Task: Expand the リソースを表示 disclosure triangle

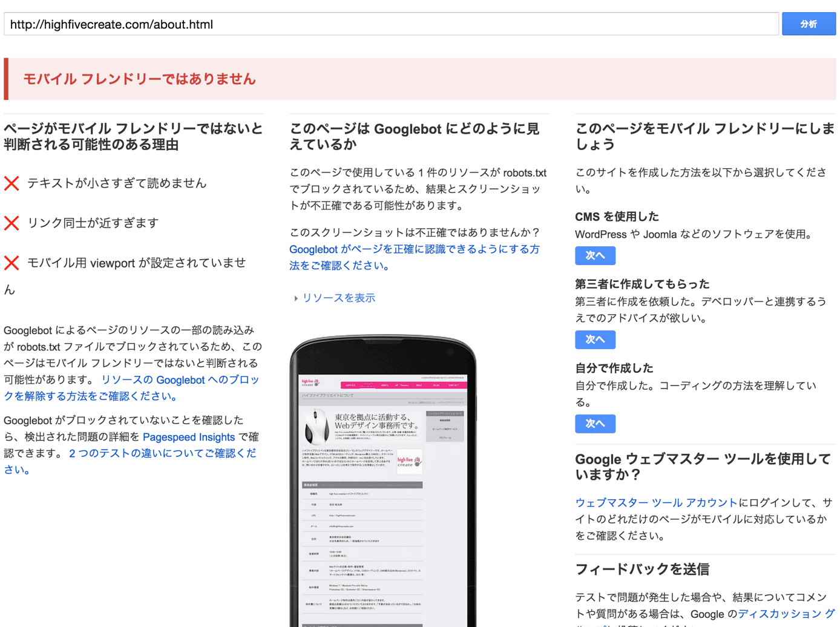Action: click(296, 298)
